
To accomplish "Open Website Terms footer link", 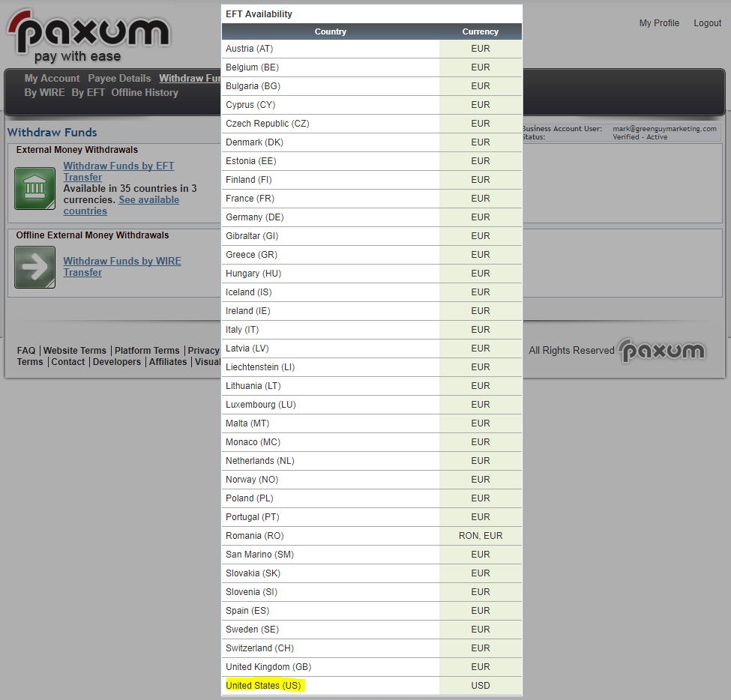I will point(75,350).
